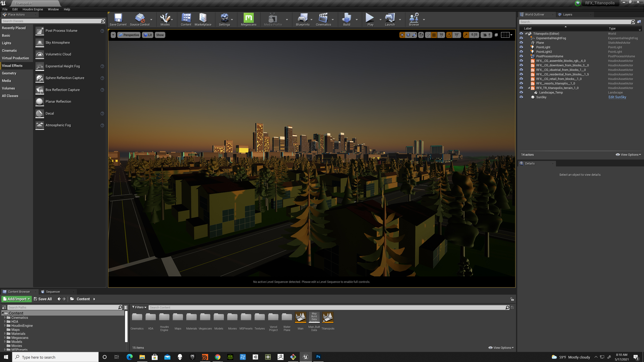The image size is (644, 362).
Task: Collapse RFX_TR_titanopolis_terrain_1_0 in outliner
Action: click(x=529, y=88)
